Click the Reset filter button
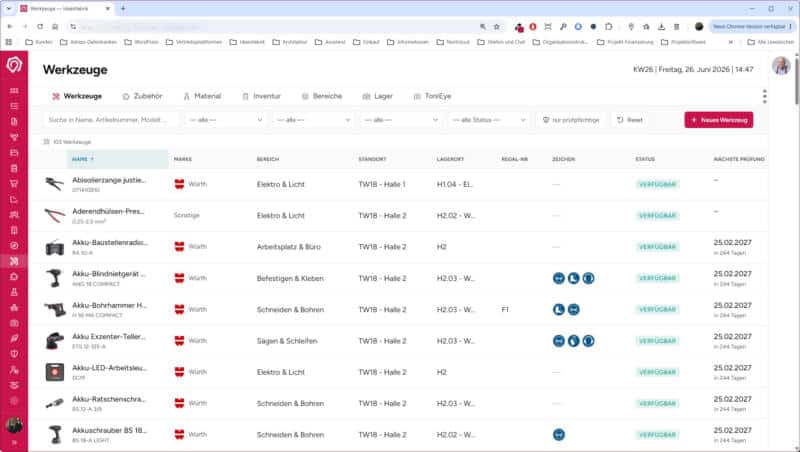 pyautogui.click(x=630, y=120)
